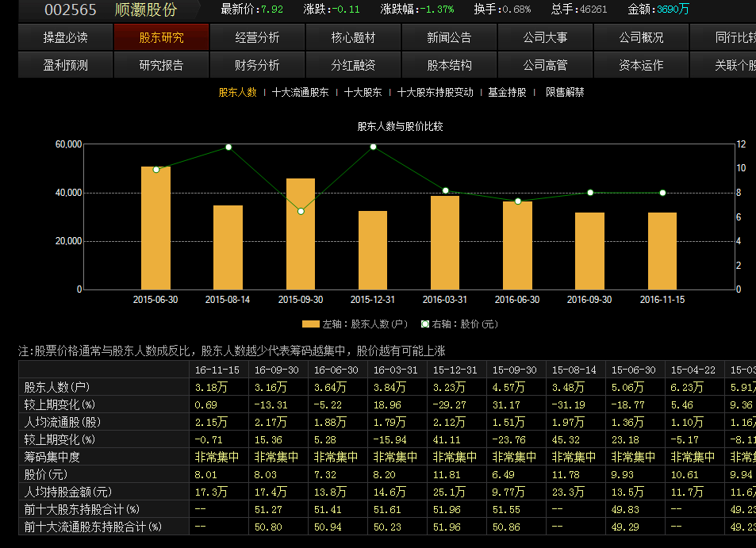Click the stock name 顺灏股份

click(x=146, y=10)
